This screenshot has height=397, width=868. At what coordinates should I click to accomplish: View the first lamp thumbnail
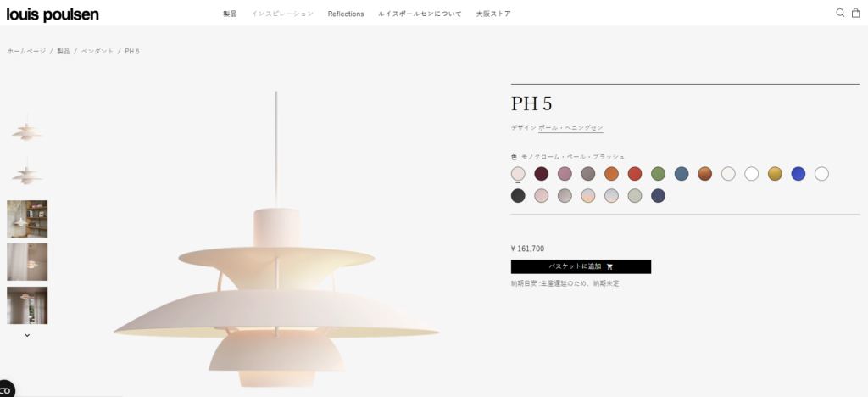point(27,131)
